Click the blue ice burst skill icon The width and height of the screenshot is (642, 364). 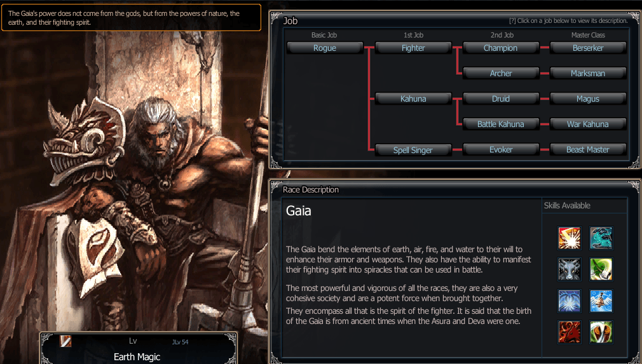(x=570, y=300)
